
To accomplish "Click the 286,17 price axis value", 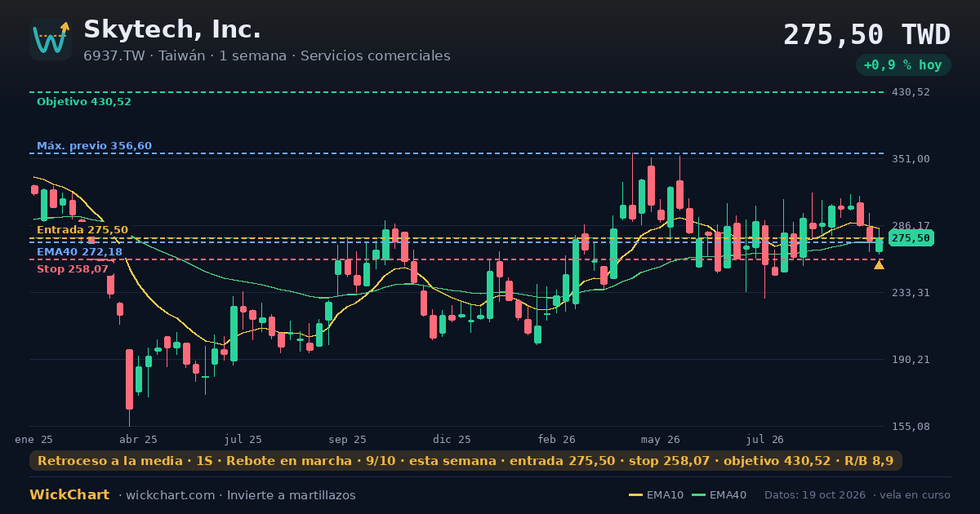I will (911, 226).
